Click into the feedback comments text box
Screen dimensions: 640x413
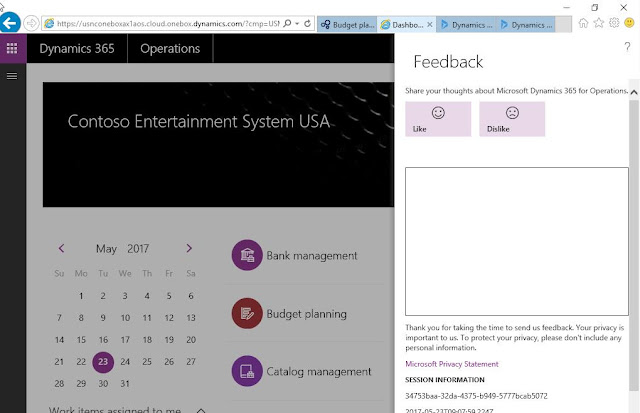[517, 241]
